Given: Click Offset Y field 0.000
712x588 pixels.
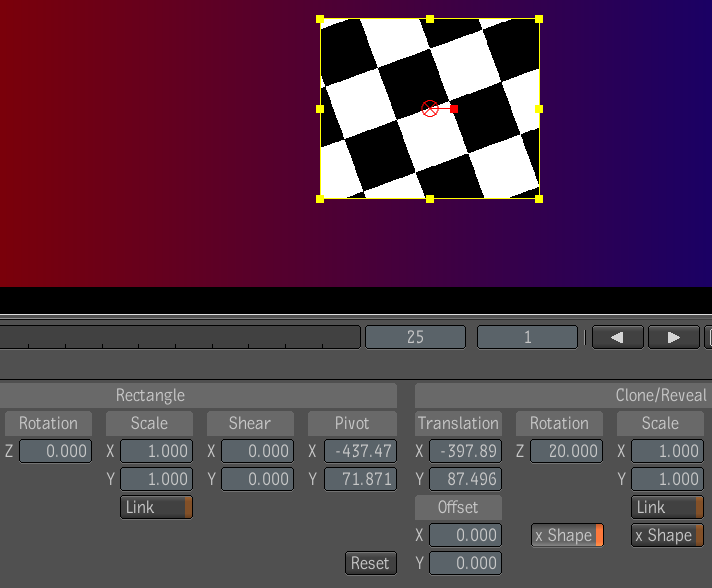Looking at the screenshot, I should [465, 563].
